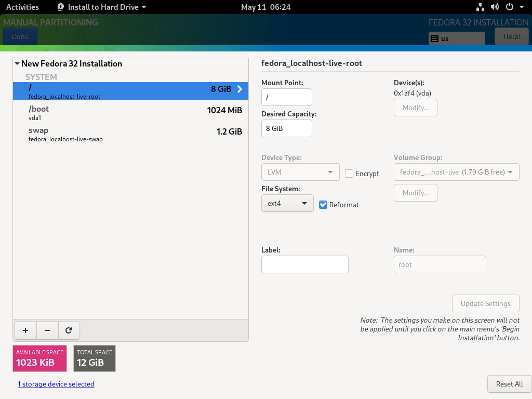Click the Help! button
Image resolution: width=532 pixels, height=399 pixels.
(512, 37)
